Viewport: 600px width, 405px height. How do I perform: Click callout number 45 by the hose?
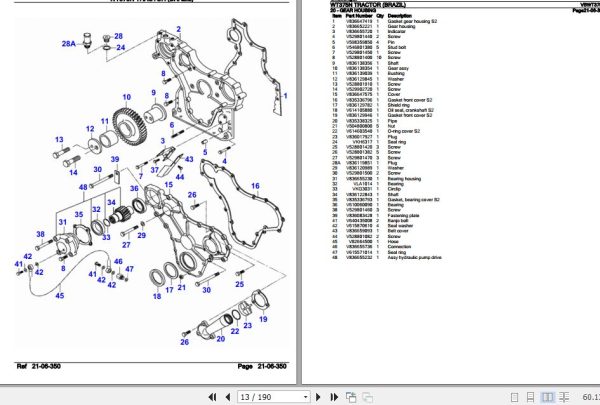[60, 296]
